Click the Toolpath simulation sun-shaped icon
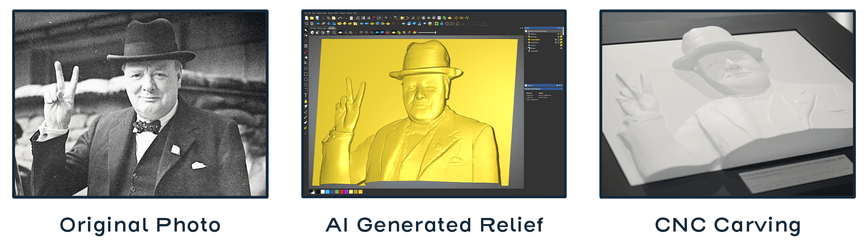868x247 pixels. [x=423, y=18]
